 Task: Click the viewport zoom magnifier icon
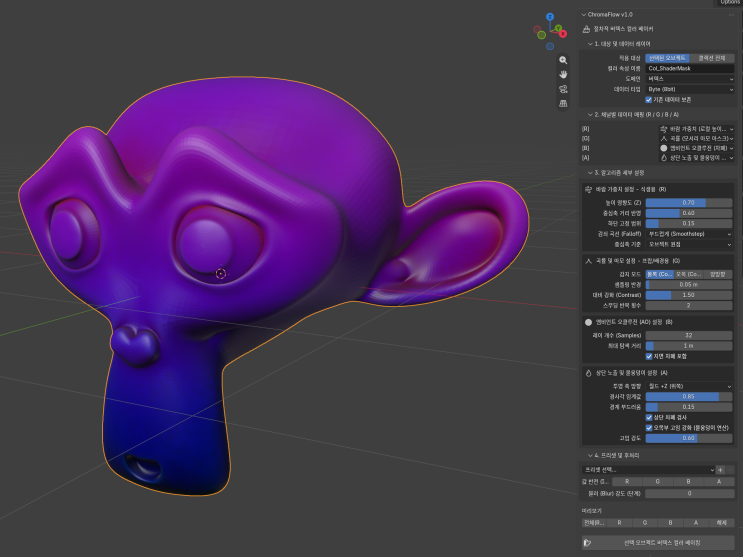pos(563,60)
